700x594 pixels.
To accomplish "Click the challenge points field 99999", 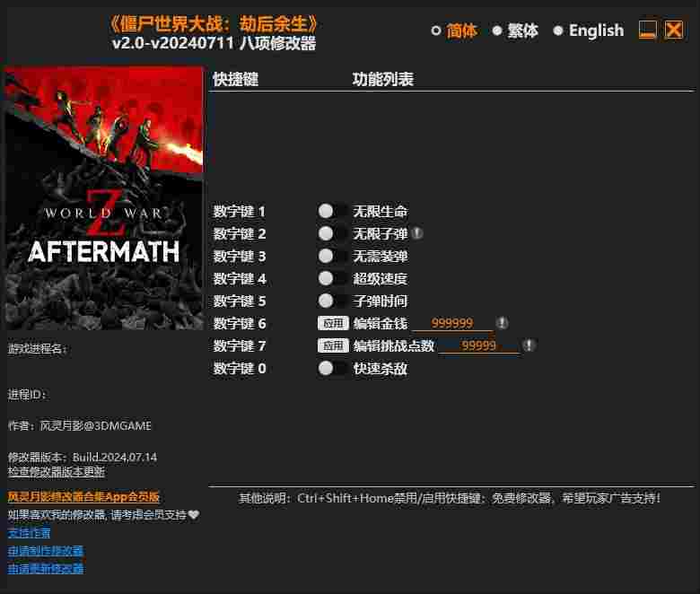I will pos(478,345).
